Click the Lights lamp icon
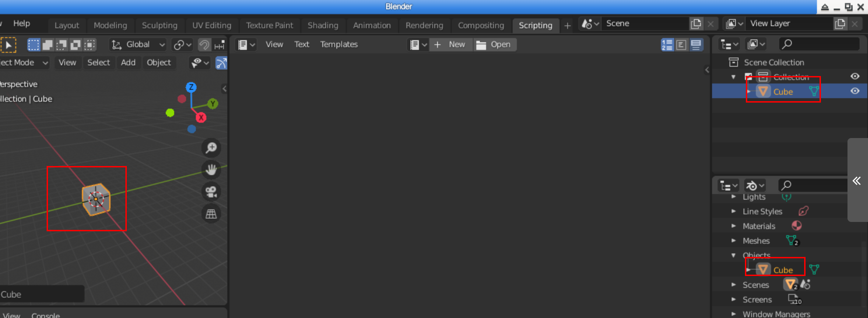 (786, 197)
